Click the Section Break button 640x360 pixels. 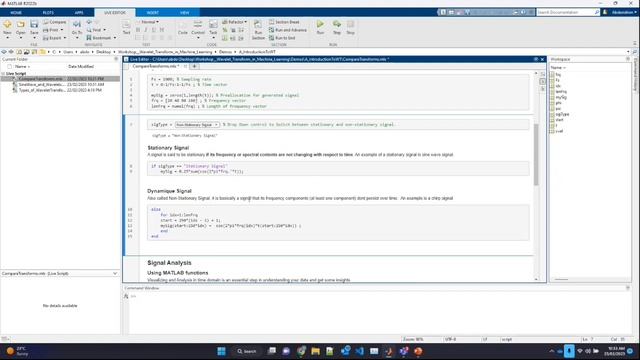pos(284,22)
